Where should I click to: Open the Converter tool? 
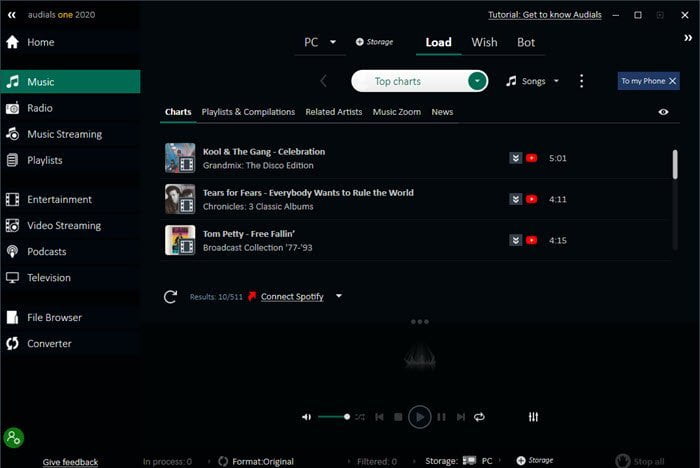coord(70,343)
